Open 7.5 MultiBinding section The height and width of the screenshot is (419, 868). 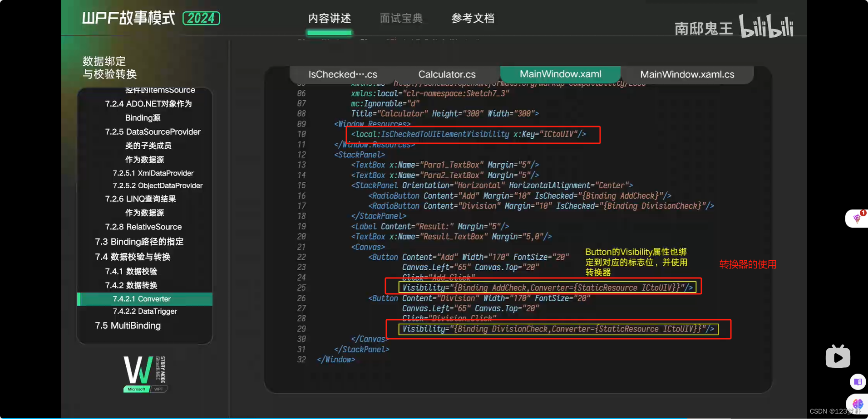128,326
